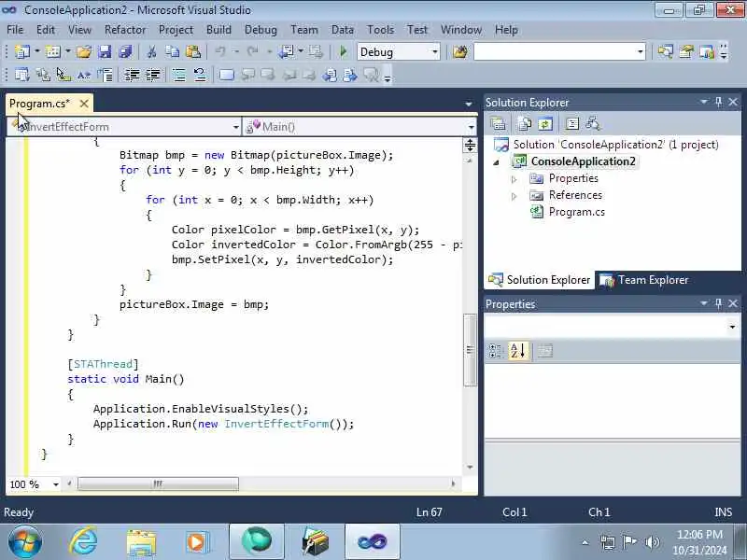Screen dimensions: 747x560
Task: Click the Increase Indent icon
Action: [153, 75]
